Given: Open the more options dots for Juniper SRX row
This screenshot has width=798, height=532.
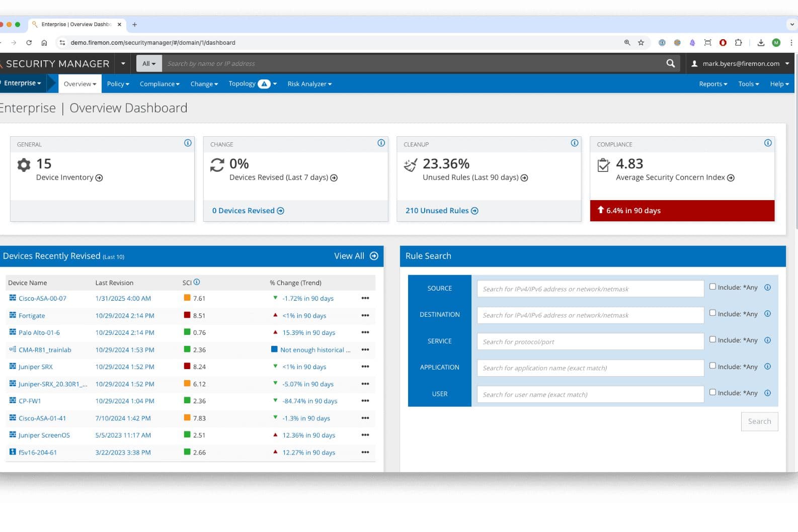Looking at the screenshot, I should click(365, 367).
